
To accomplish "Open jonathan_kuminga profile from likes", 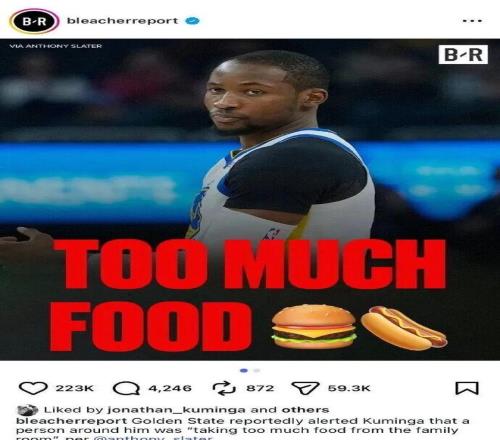I will (176, 410).
